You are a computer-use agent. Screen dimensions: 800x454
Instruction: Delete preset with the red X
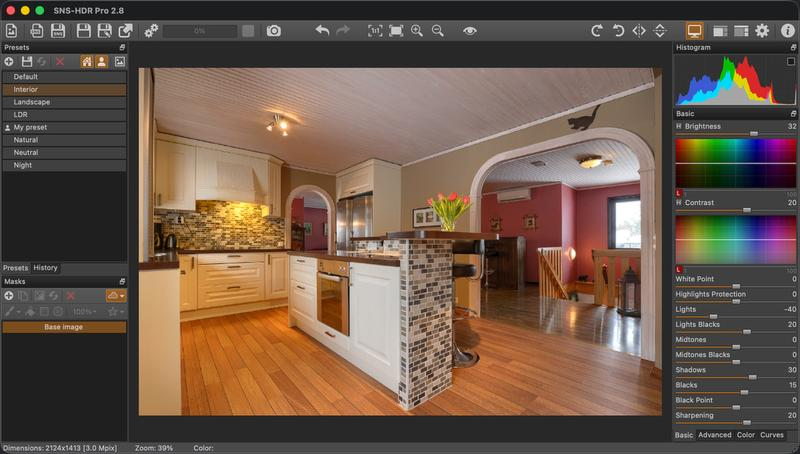pos(60,62)
